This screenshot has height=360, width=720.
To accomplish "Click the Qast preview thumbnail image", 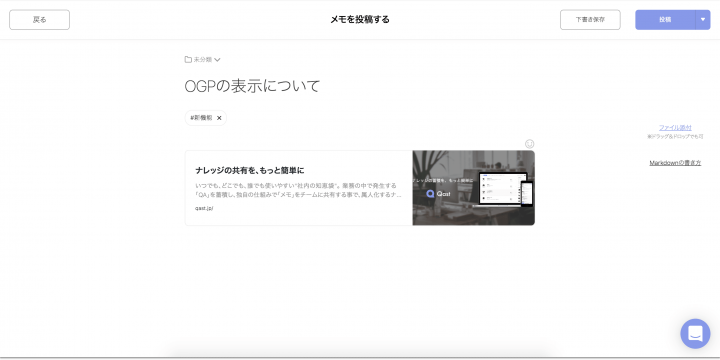I will click(x=473, y=188).
